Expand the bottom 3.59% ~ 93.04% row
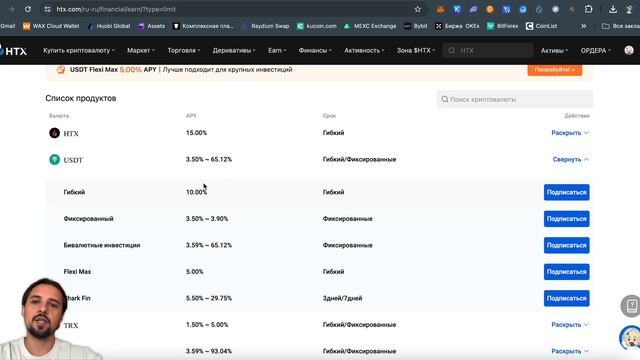 coord(570,351)
